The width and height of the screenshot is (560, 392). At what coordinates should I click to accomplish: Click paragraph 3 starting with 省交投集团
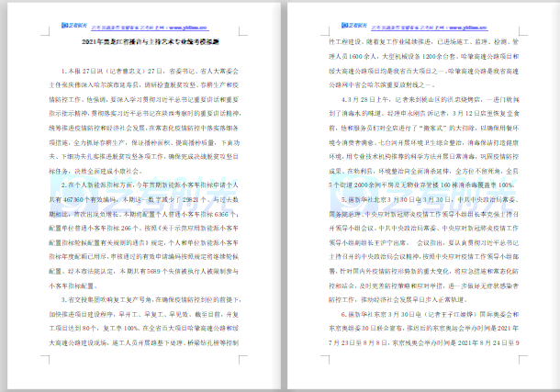[148, 338]
